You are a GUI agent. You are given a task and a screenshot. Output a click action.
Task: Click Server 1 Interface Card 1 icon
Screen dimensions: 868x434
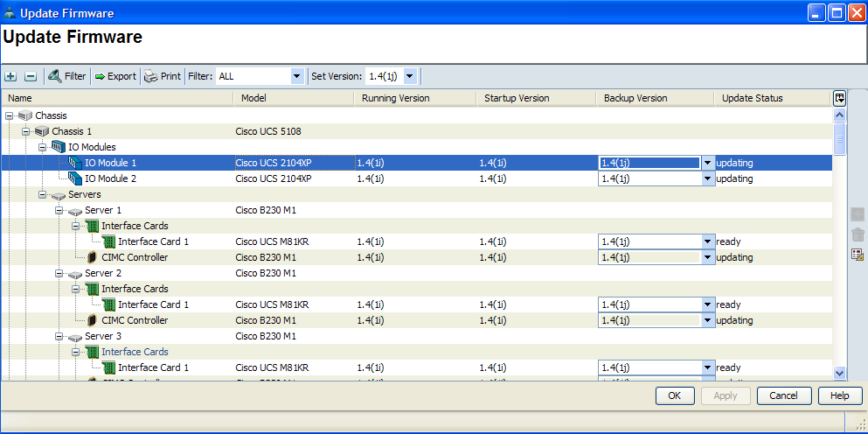(108, 241)
